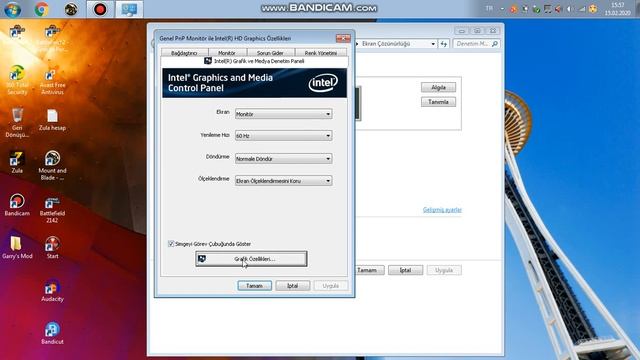
Task: Select Intel Grafik ve Medya Denetim Paneli tab
Action: [x=254, y=61]
